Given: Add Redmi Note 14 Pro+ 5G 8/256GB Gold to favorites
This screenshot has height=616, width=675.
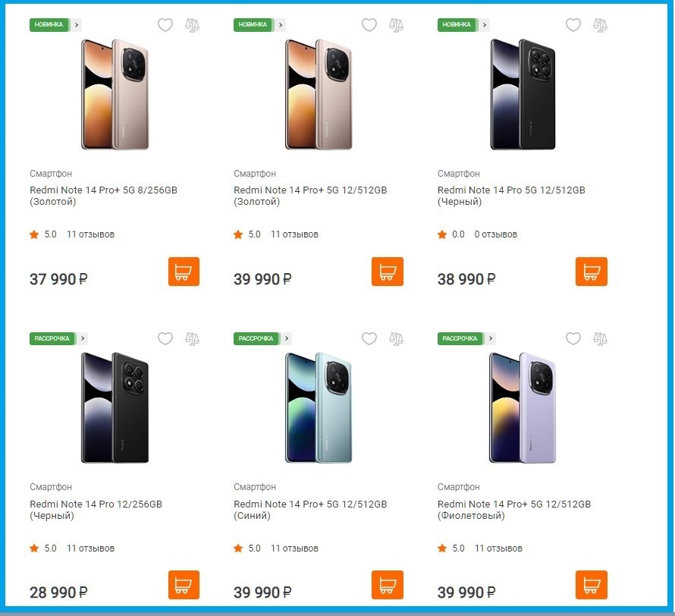Looking at the screenshot, I should [x=165, y=25].
